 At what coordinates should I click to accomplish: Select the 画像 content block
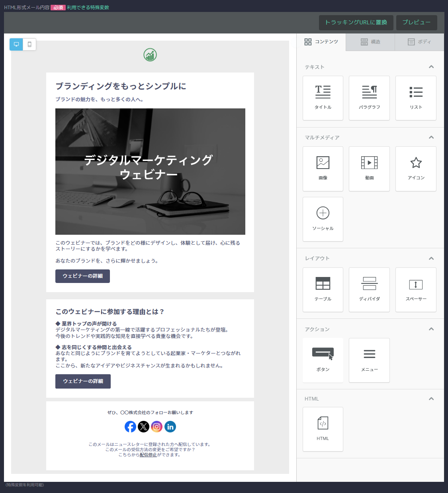(323, 169)
